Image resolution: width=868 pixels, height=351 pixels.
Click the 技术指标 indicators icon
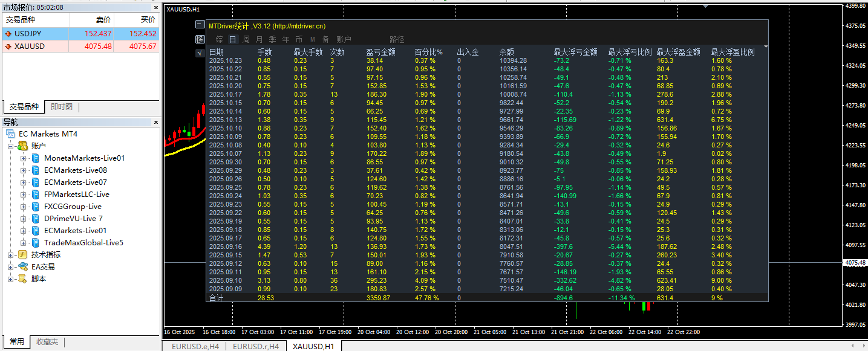22,255
